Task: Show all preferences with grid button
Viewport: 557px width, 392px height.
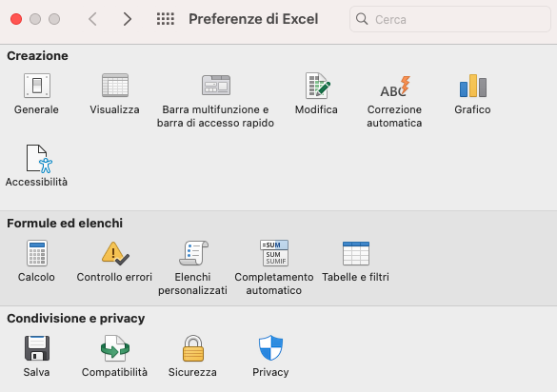Action: [166, 19]
